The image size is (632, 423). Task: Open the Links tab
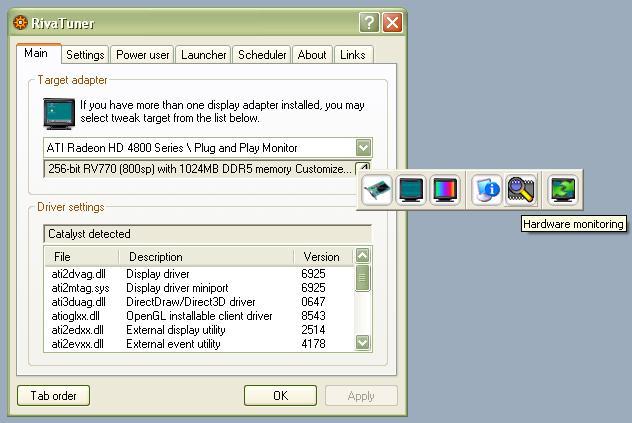pos(353,55)
